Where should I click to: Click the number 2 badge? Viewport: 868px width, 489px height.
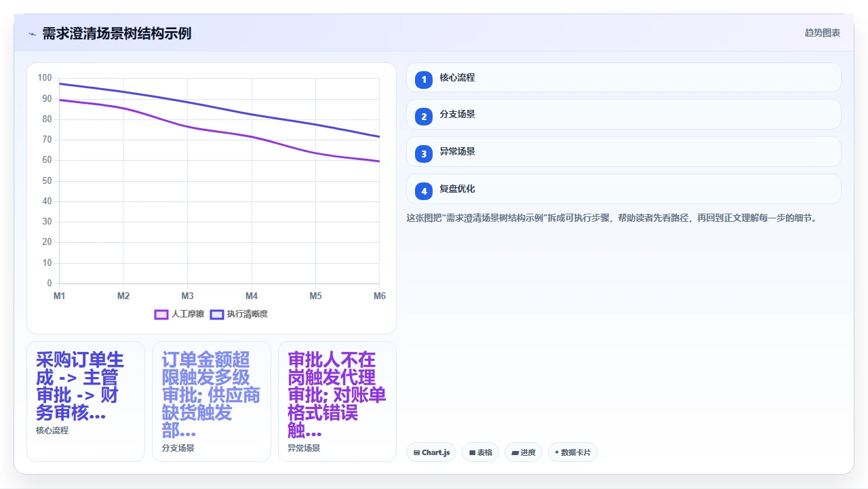point(424,117)
